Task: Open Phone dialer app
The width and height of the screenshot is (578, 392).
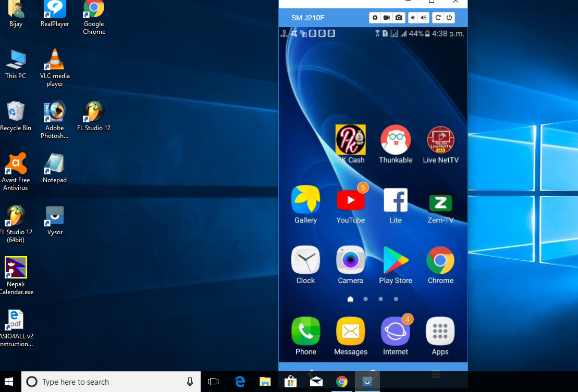Action: coord(305,336)
